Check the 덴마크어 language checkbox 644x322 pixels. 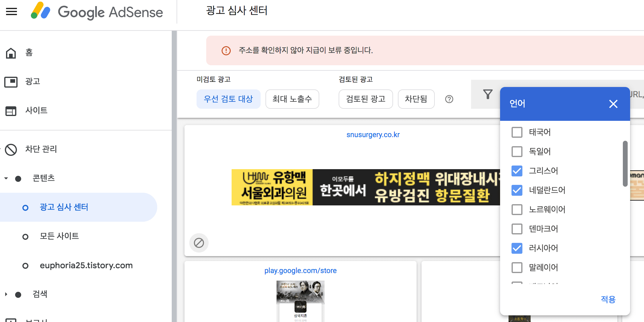click(517, 229)
